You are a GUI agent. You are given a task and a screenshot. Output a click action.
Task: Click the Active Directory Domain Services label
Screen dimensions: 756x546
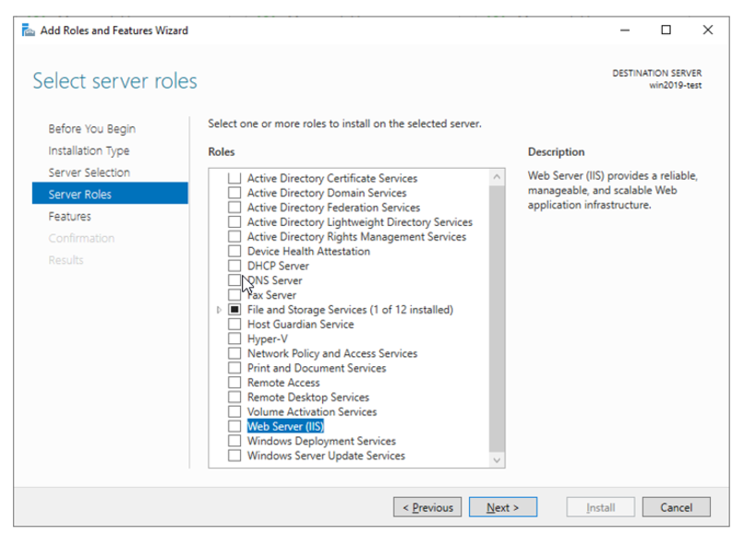coord(327,193)
